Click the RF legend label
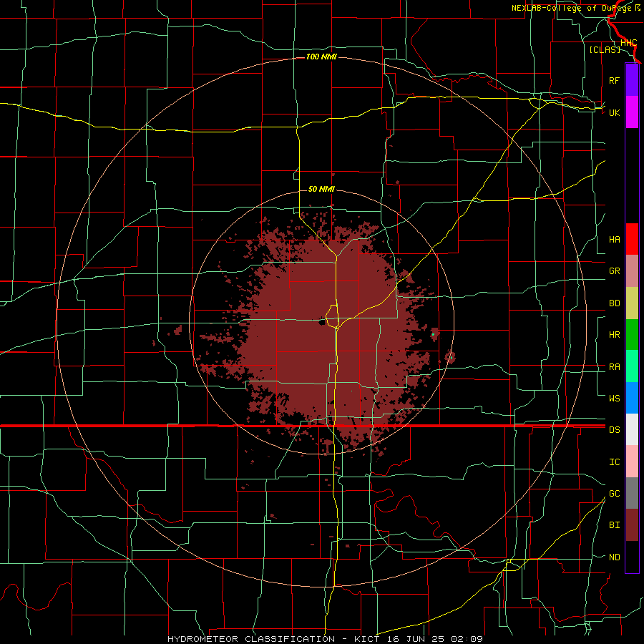The width and height of the screenshot is (644, 644). pos(614,80)
